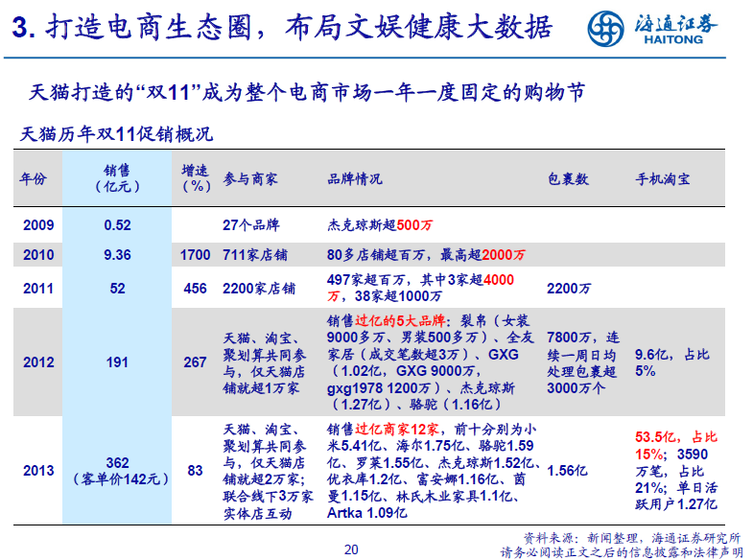Click the note '（客单价142元）'

click(120, 479)
